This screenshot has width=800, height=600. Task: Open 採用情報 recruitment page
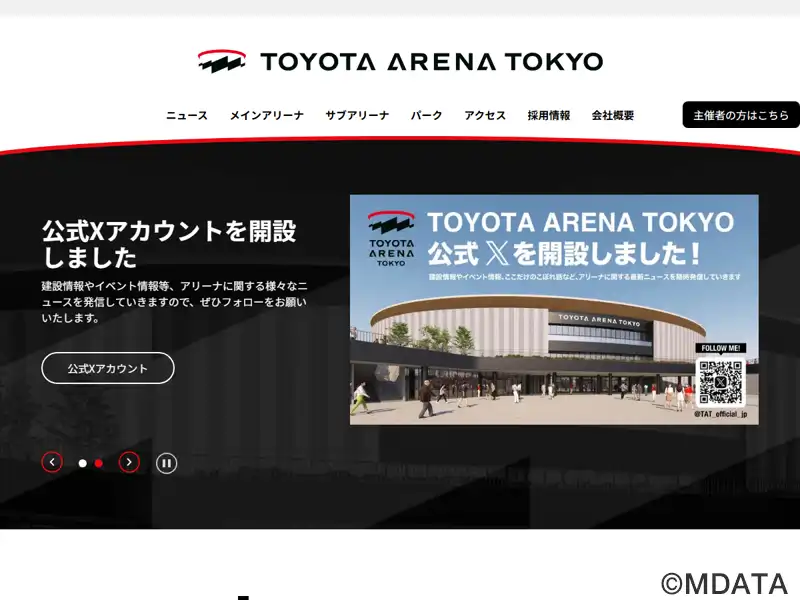click(548, 115)
